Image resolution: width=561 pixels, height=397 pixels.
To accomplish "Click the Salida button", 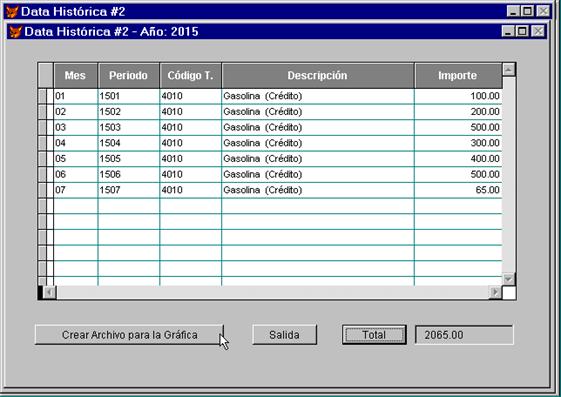I will point(284,335).
